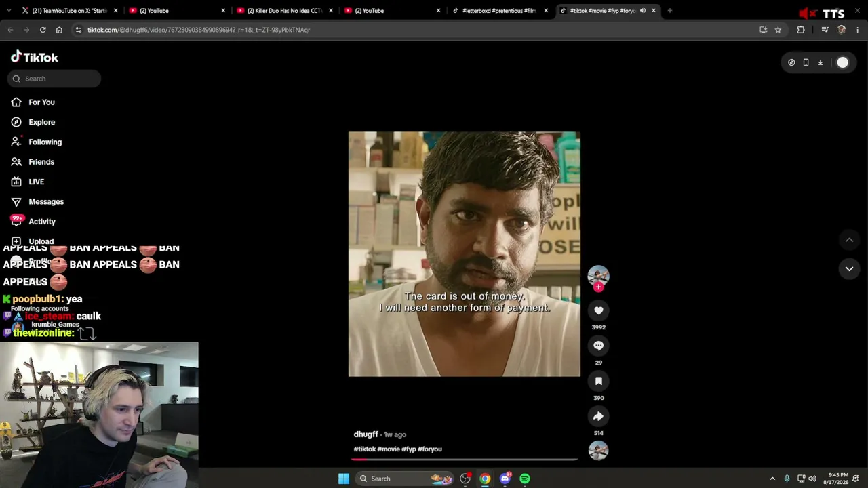Reload the TikTok page

43,30
